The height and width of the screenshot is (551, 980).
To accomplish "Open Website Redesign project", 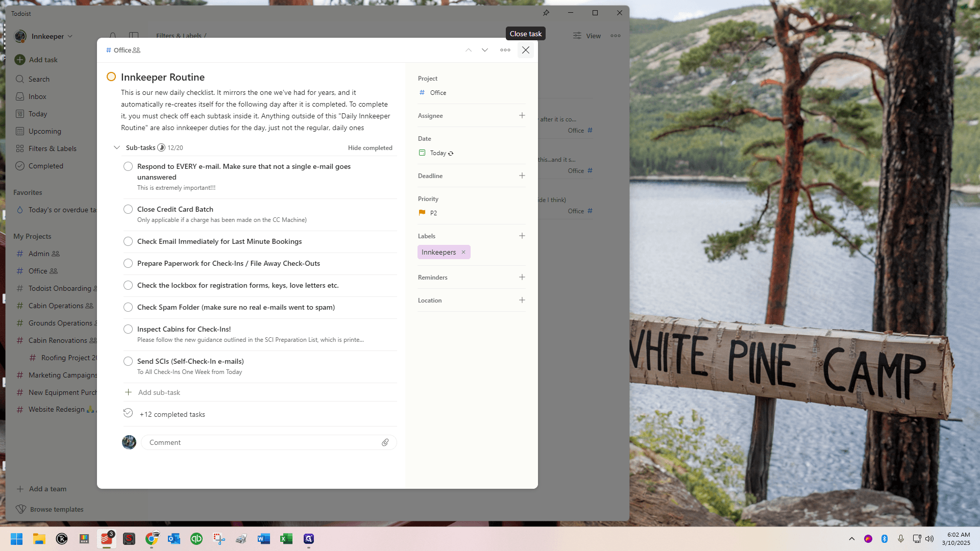I will (x=56, y=409).
